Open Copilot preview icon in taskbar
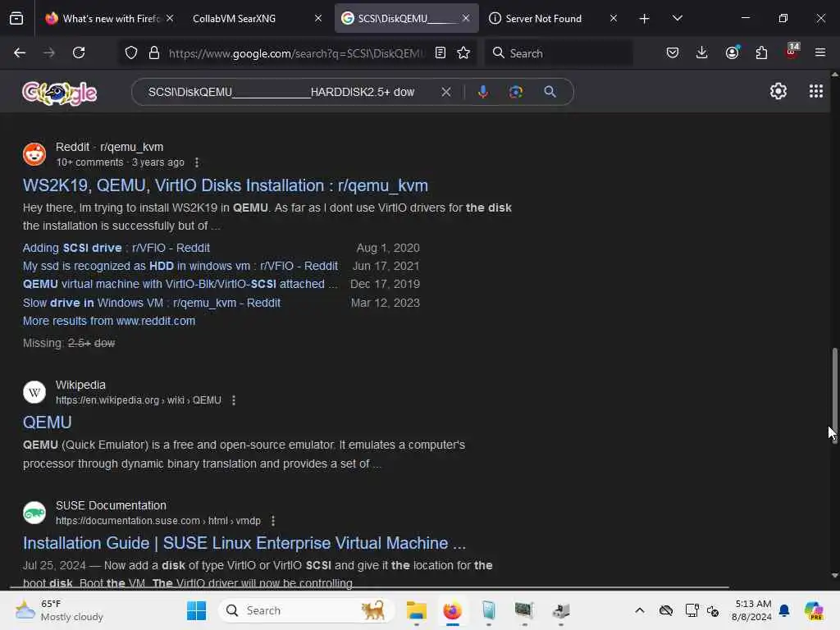Image resolution: width=840 pixels, height=630 pixels. [x=814, y=610]
